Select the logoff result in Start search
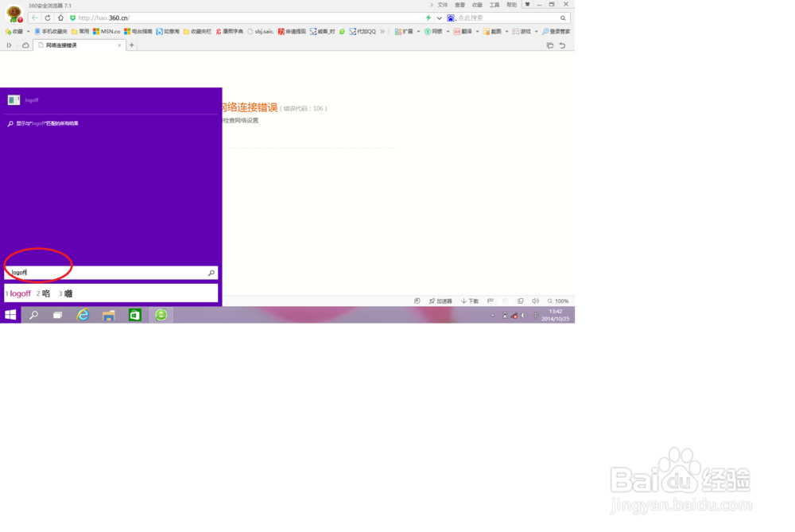795x532 pixels. [x=111, y=100]
